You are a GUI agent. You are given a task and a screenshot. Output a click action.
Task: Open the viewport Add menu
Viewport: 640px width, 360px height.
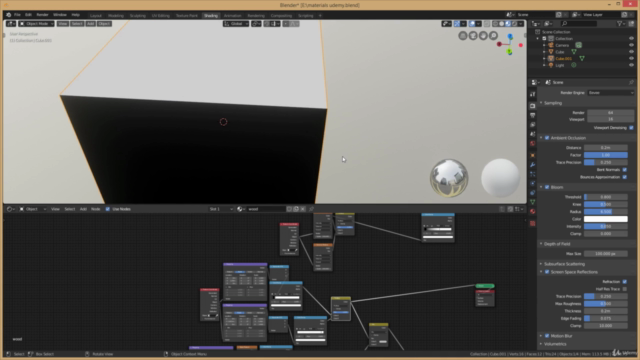[90, 24]
